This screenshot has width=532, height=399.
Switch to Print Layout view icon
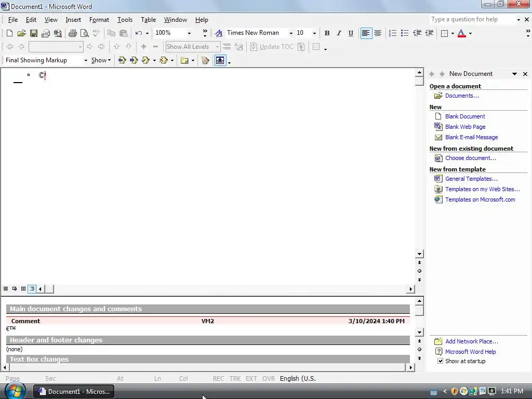(23, 289)
